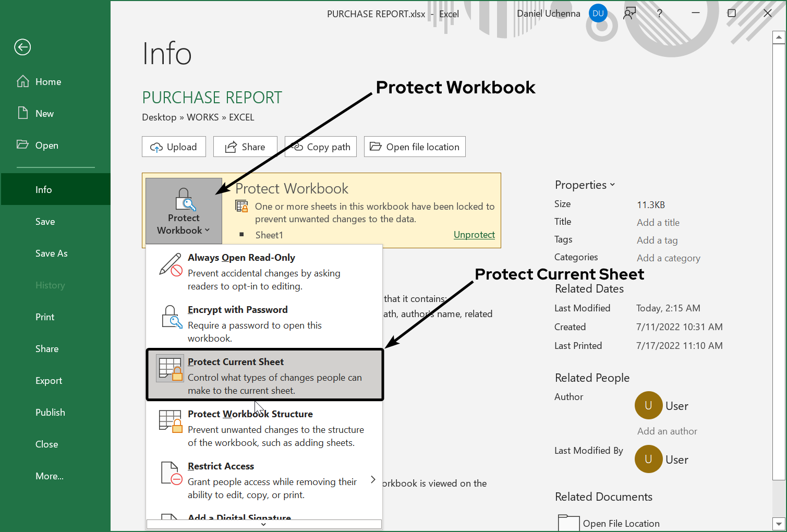Image resolution: width=787 pixels, height=532 pixels.
Task: Open Excel Help via the question mark icon
Action: [659, 13]
